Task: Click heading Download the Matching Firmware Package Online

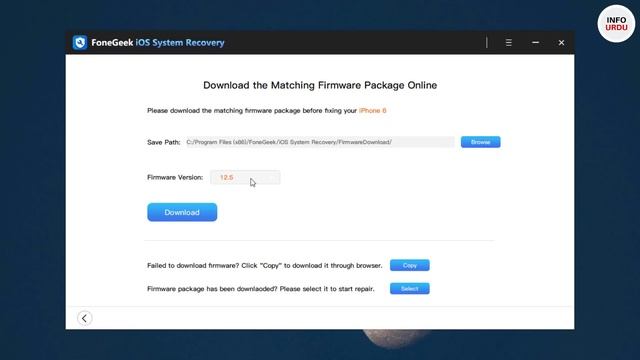Action: (320, 85)
